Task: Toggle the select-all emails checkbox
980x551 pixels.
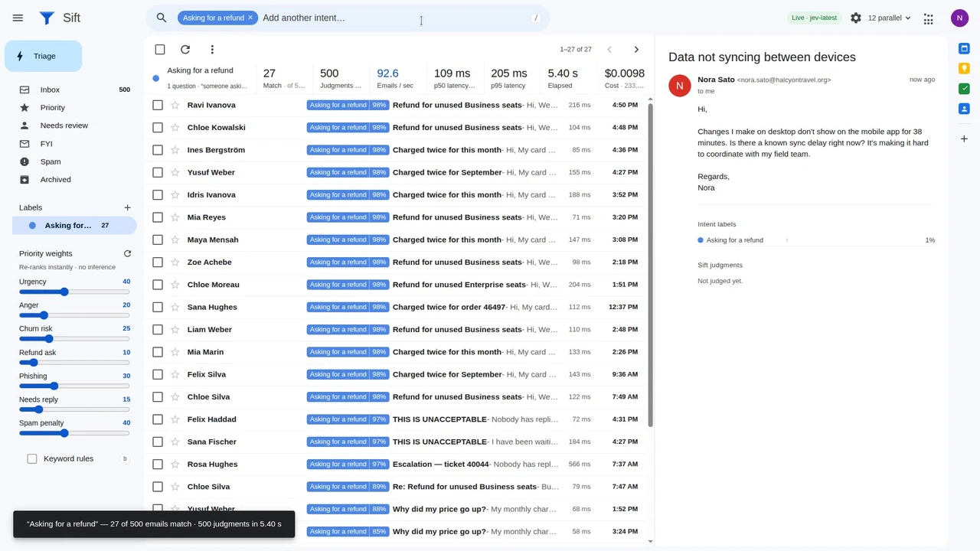Action: pos(160,50)
